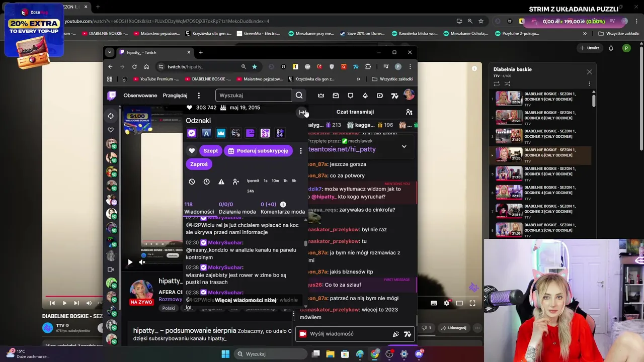Apply the 24h timeout option
This screenshot has width=644, height=362.
point(251,191)
